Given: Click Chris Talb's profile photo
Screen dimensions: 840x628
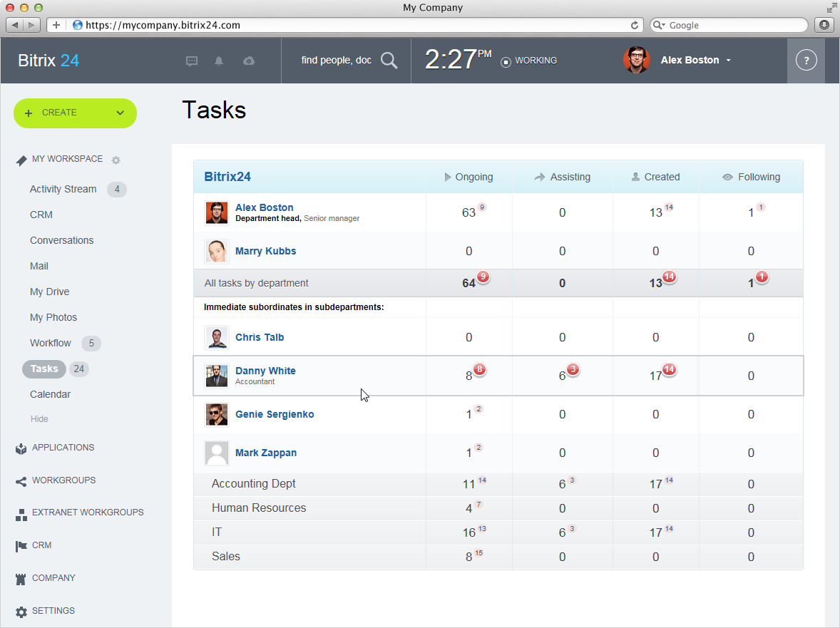Looking at the screenshot, I should click(x=217, y=338).
